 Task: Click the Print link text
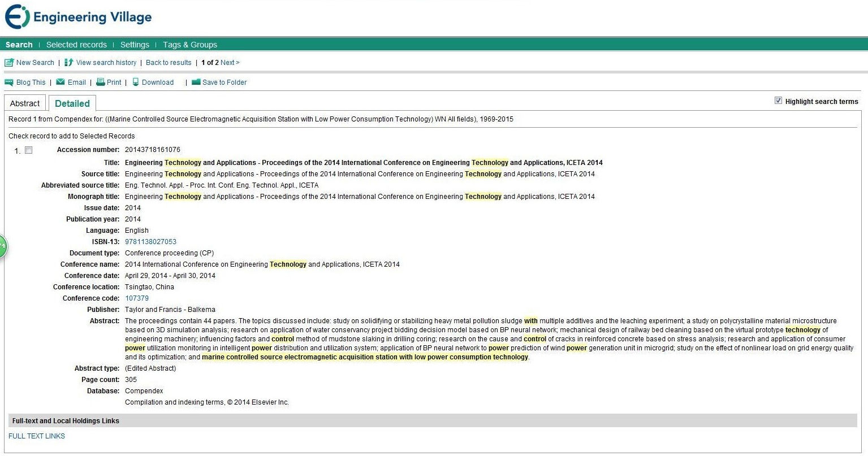point(114,82)
